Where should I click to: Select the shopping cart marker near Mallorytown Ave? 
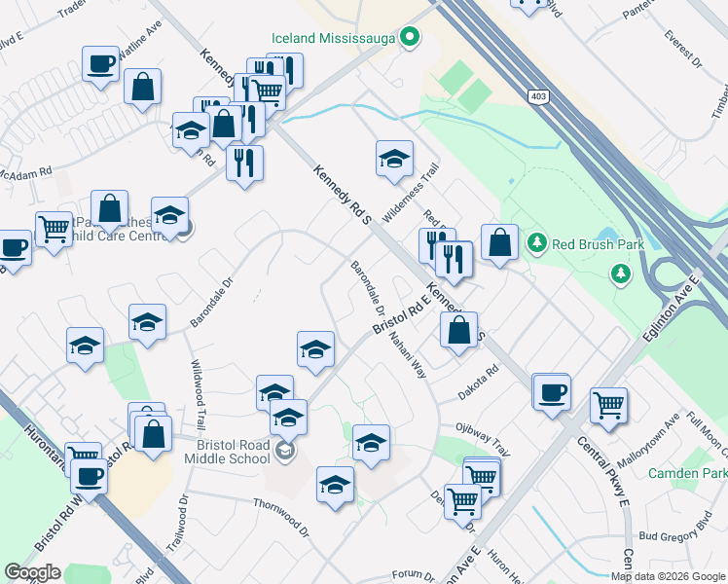(608, 407)
